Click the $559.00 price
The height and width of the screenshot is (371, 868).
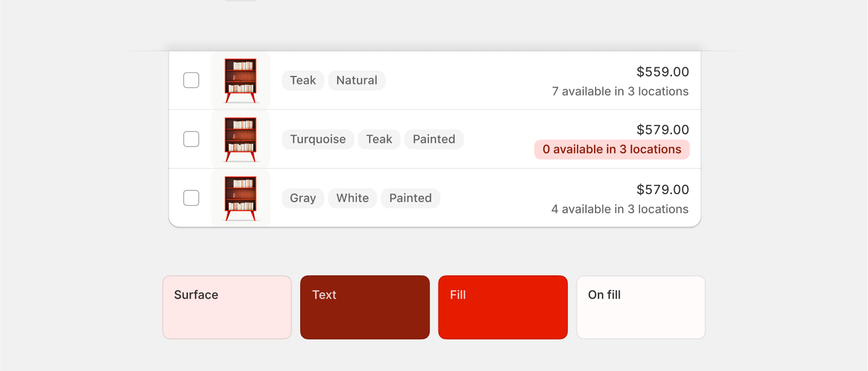(x=663, y=72)
